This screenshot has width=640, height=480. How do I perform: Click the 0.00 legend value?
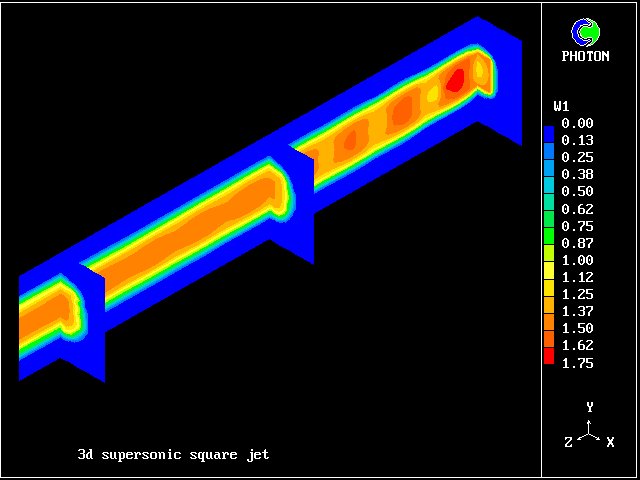coord(577,123)
